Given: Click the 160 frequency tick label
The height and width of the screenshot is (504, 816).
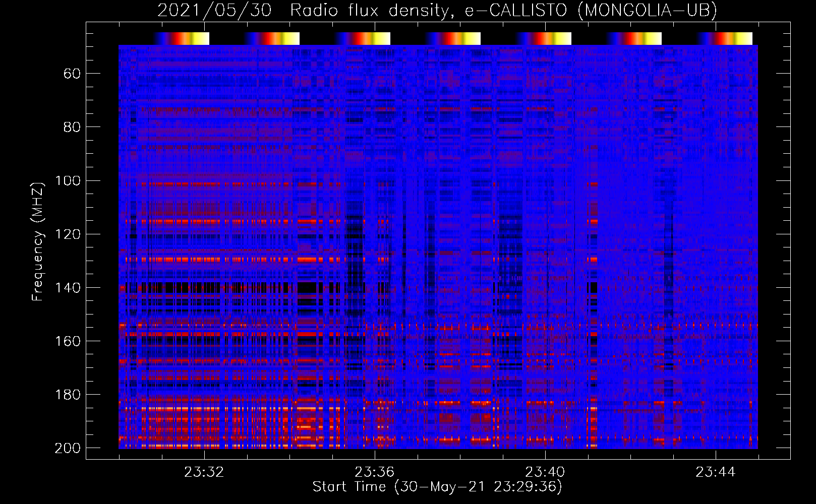Looking at the screenshot, I should coord(68,341).
